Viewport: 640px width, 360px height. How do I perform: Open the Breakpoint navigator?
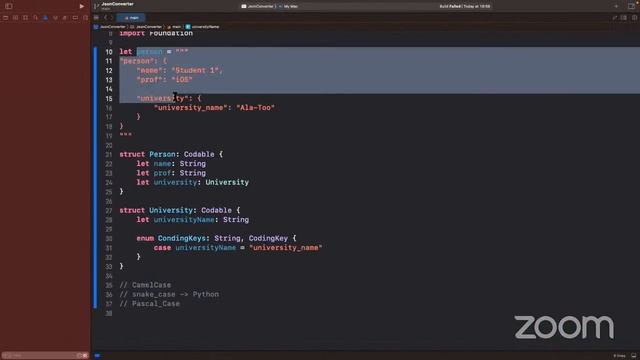pyautogui.click(x=76, y=18)
